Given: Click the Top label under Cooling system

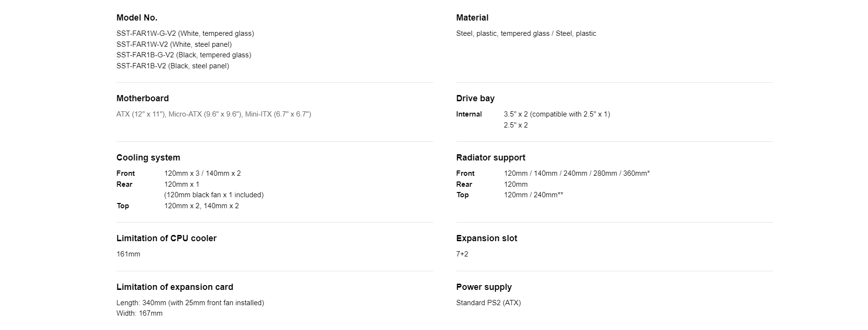Looking at the screenshot, I should tap(123, 206).
